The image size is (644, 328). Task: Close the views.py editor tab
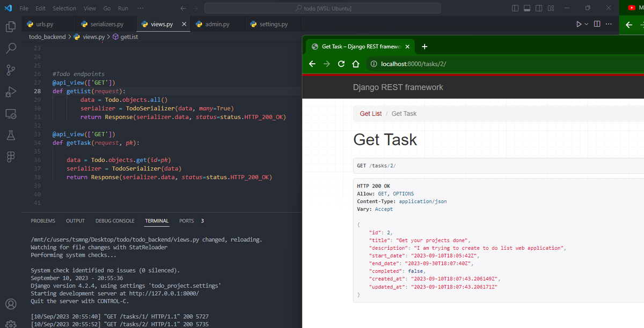(184, 24)
